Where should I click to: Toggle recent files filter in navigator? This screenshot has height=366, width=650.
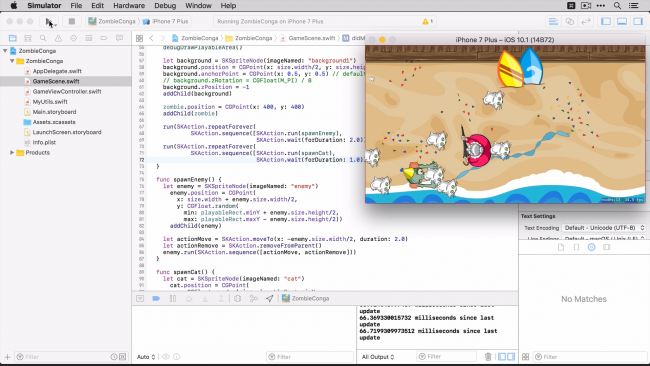pos(114,356)
